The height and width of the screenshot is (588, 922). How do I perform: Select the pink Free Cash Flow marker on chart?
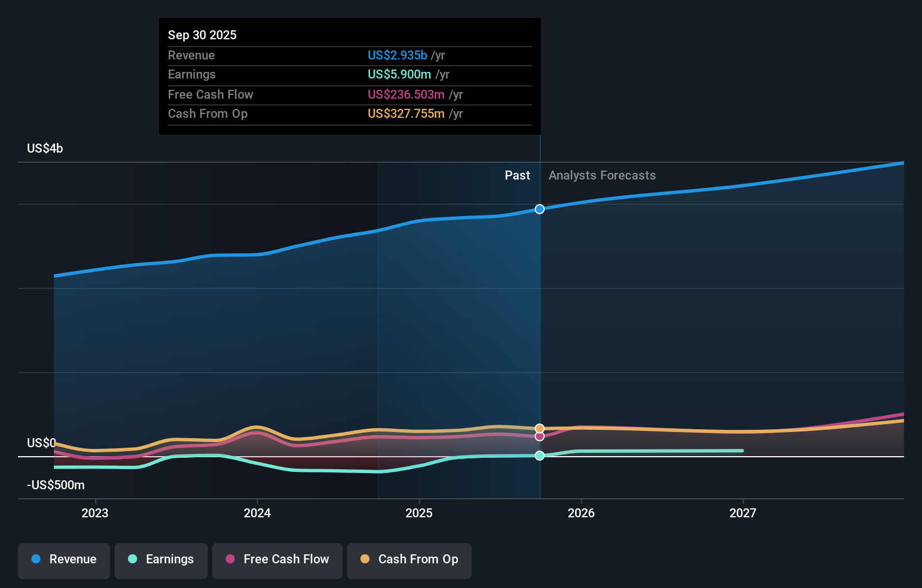539,436
